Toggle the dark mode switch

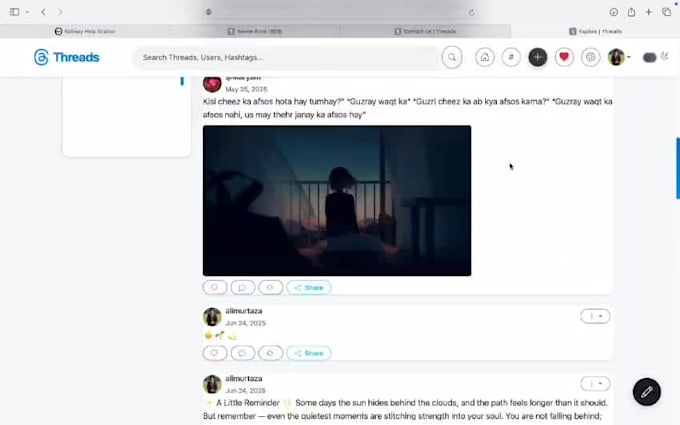pyautogui.click(x=649, y=58)
